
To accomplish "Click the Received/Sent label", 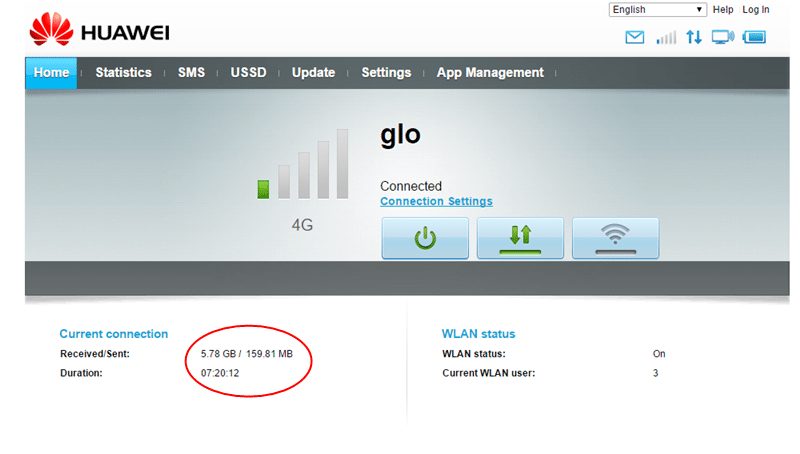I will pos(95,354).
